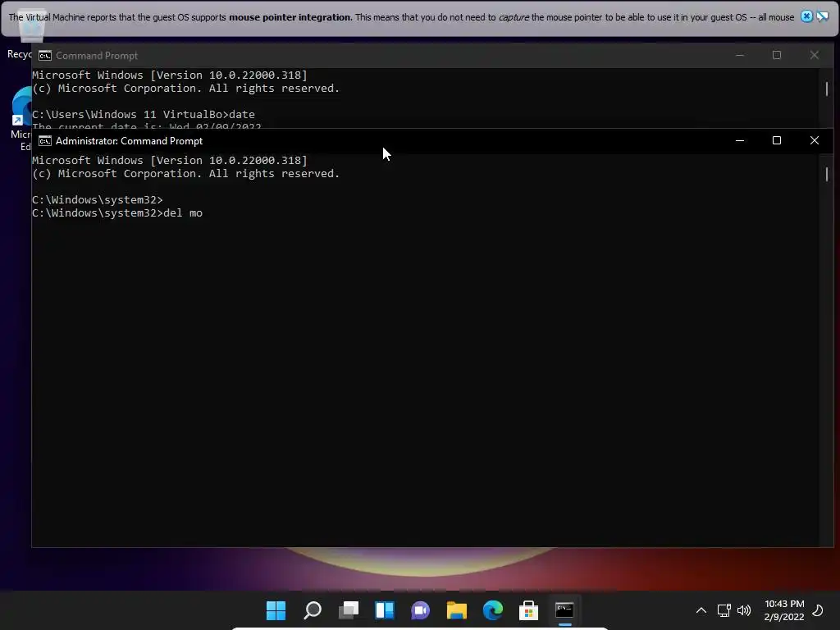Click the 'del mo' command line

click(x=117, y=213)
